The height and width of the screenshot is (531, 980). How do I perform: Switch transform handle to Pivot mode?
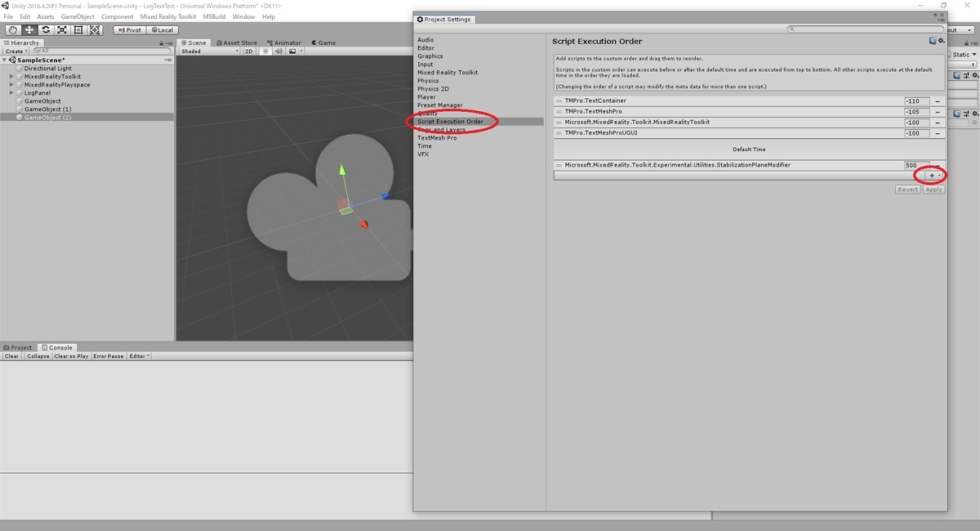[131, 29]
